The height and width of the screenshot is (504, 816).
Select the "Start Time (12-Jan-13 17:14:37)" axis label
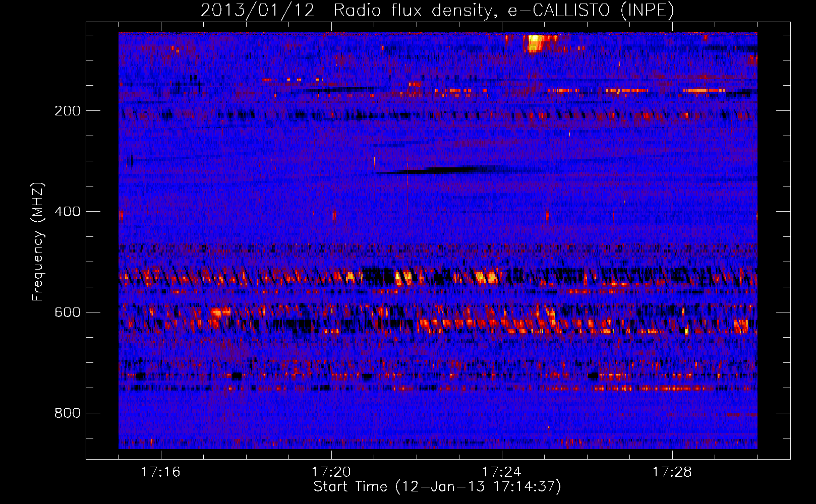point(437,487)
